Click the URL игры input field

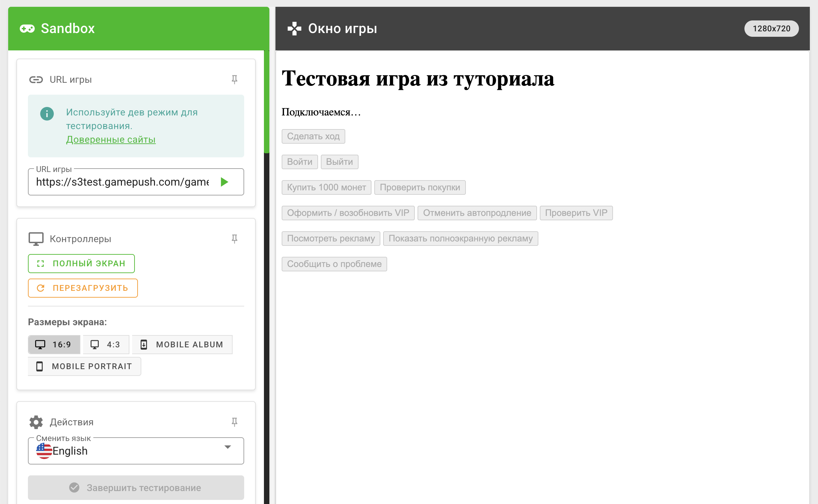136,182
